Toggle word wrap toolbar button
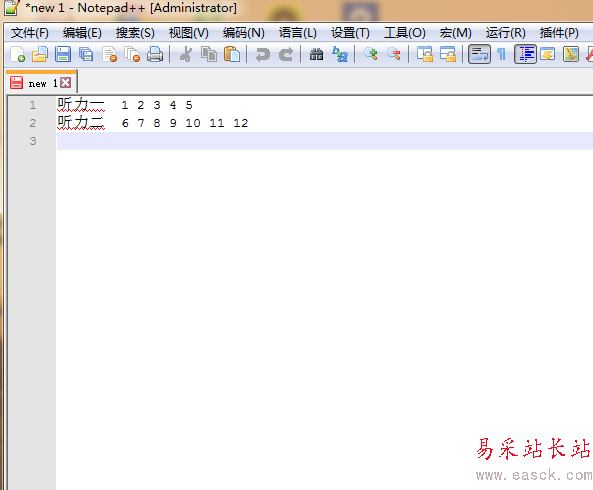Screen dimensions: 593x490 [479, 54]
